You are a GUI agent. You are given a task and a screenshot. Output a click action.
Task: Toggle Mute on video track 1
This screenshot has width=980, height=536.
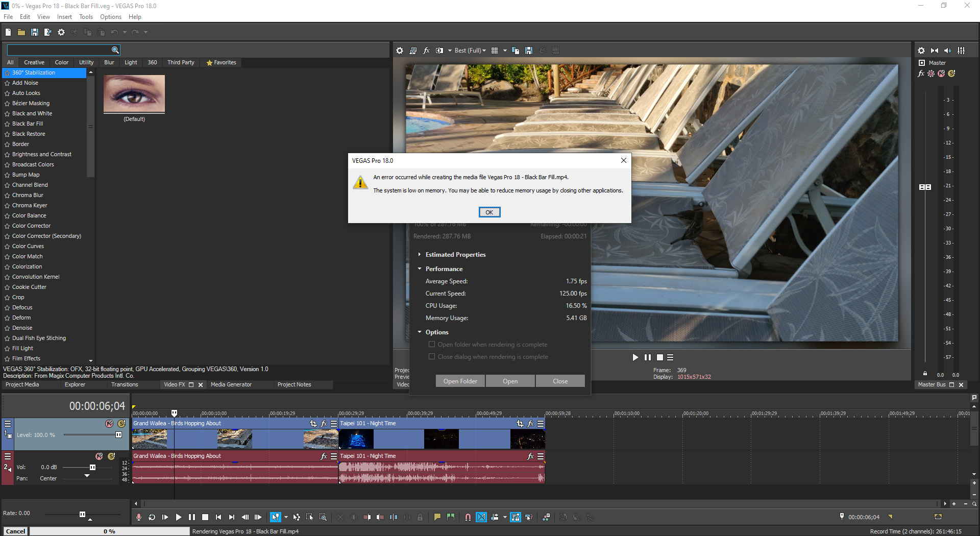coord(109,424)
